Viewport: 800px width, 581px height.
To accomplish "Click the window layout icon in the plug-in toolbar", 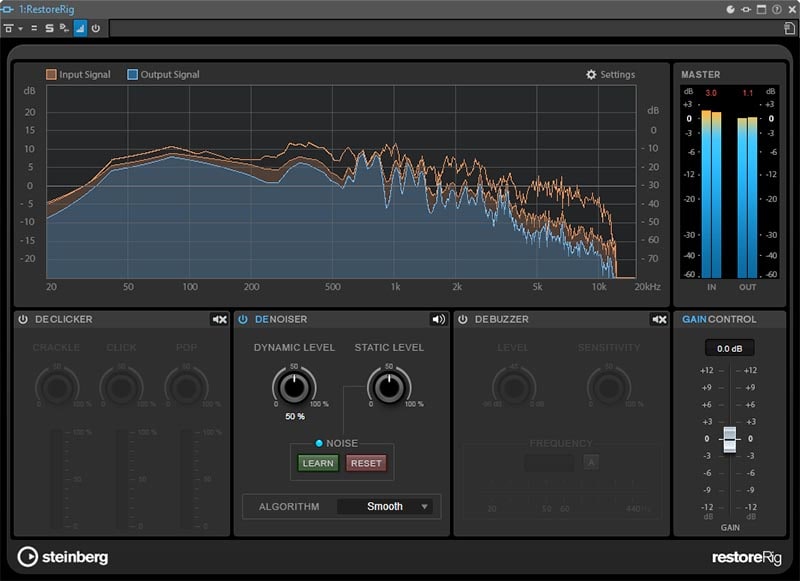I will click(x=8, y=29).
